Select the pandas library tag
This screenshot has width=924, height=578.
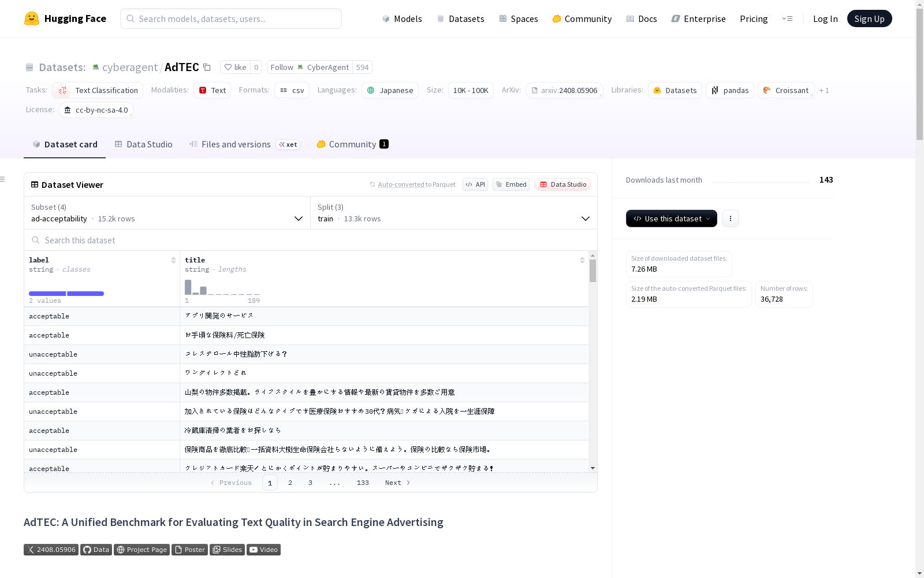730,90
